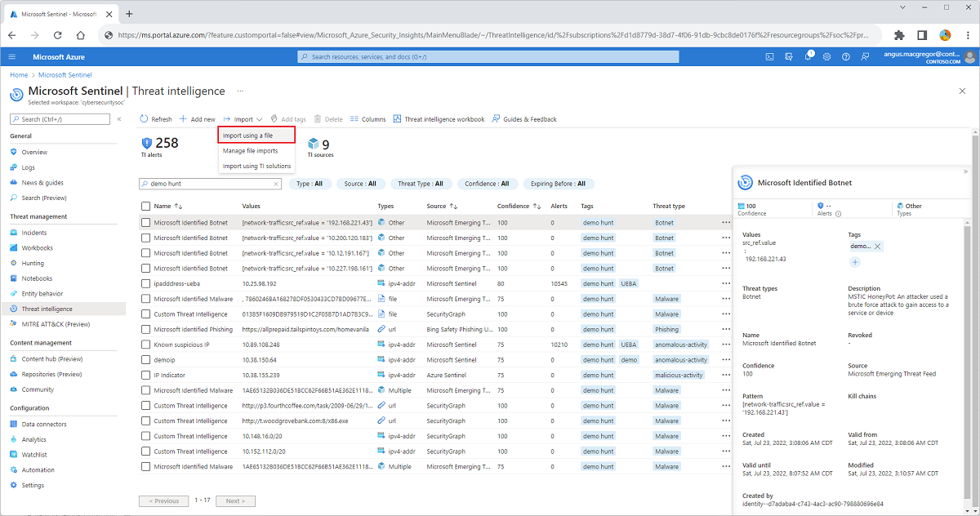This screenshot has height=516, width=980.
Task: Go to Hunting in sidebar
Action: [x=33, y=263]
